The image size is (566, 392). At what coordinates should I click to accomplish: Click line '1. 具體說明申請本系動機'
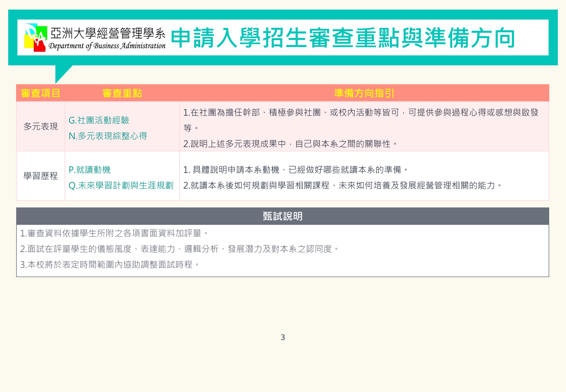296,170
